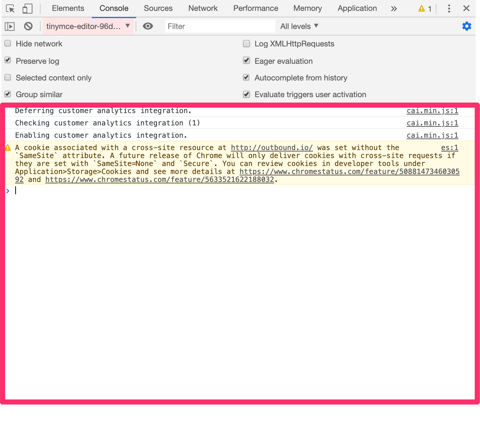Image resolution: width=480 pixels, height=448 pixels.
Task: Switch to the Network tab
Action: tap(203, 8)
